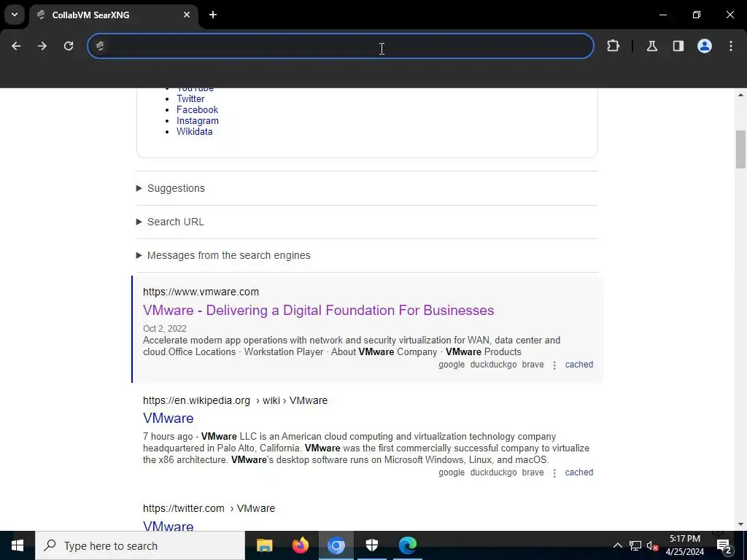747x560 pixels.
Task: Open the Chrome three-dot menu
Action: tap(731, 46)
